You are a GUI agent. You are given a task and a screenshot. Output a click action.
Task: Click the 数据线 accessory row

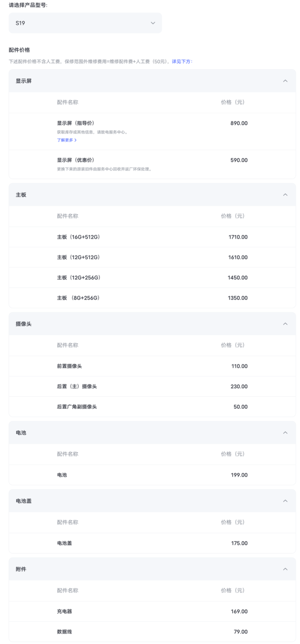(152, 632)
